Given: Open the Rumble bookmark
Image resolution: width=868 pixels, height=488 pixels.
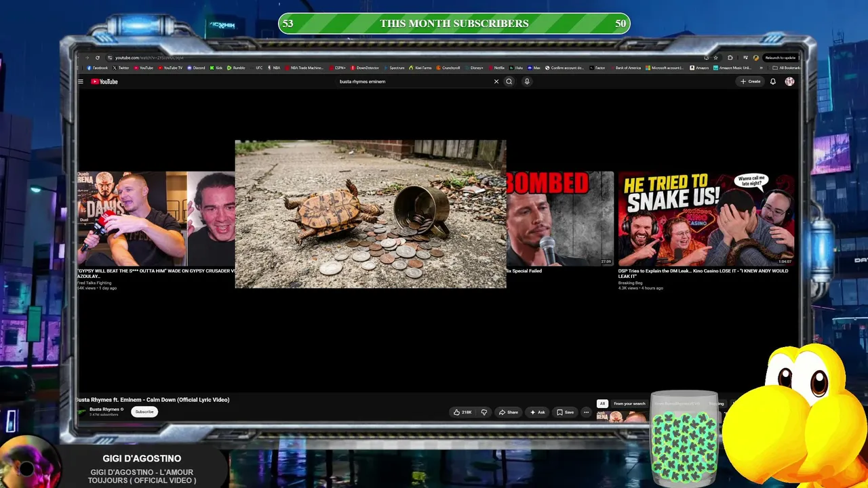Looking at the screenshot, I should (x=237, y=68).
